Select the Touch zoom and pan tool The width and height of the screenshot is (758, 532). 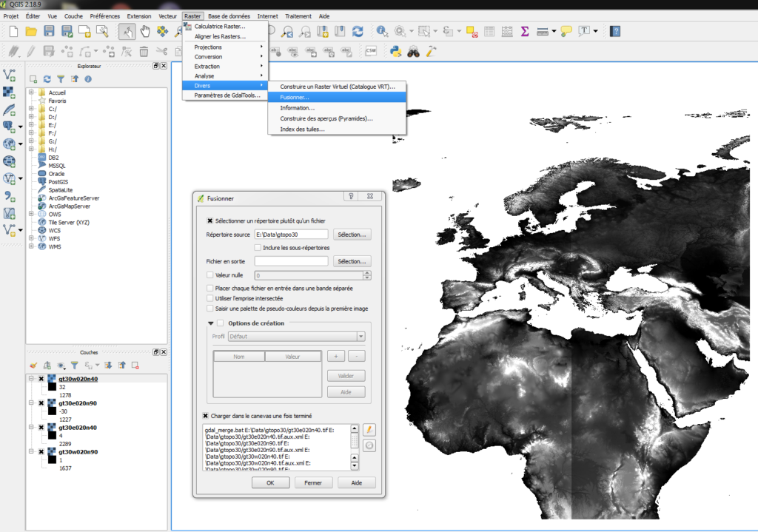[127, 31]
